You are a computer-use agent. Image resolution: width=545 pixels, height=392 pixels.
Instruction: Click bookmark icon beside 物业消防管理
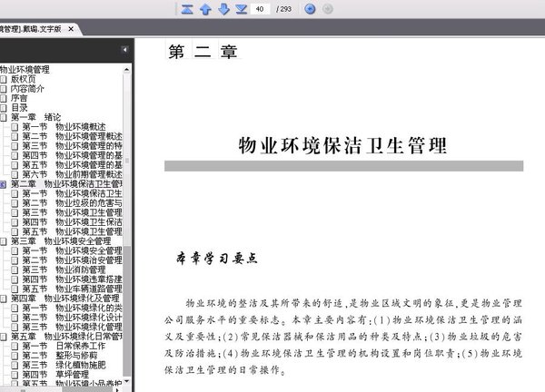click(x=15, y=269)
